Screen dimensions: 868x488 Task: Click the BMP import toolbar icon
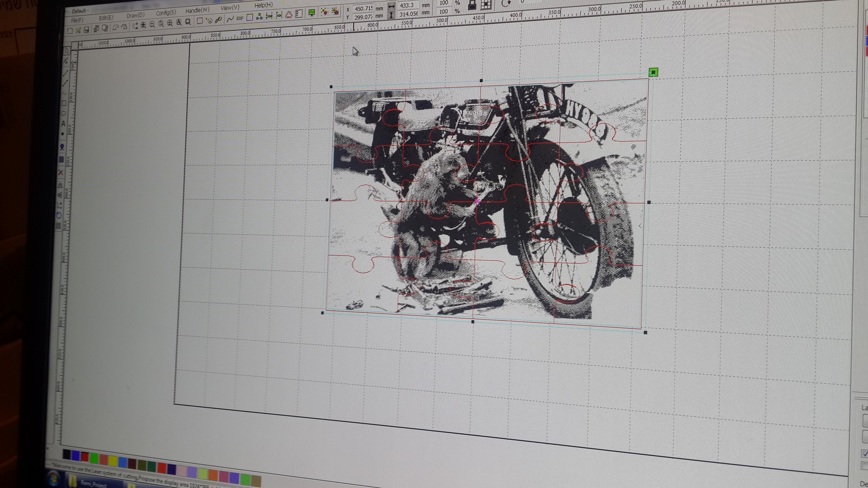(239, 18)
